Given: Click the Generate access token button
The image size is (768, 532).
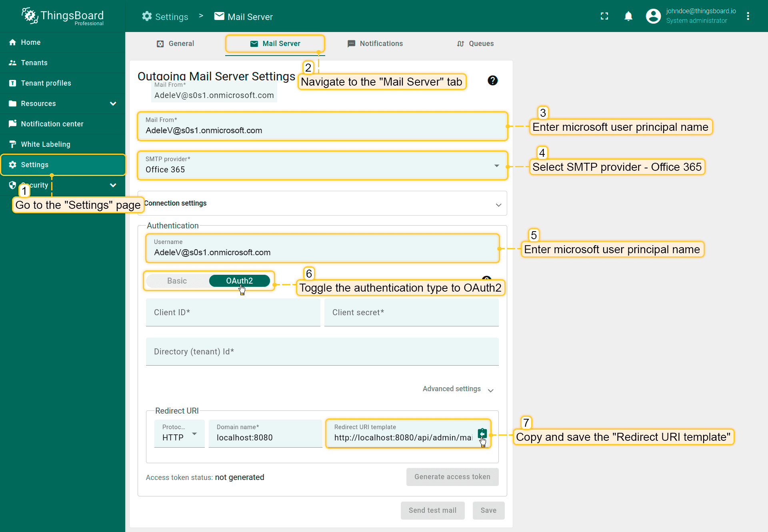Looking at the screenshot, I should [x=452, y=477].
